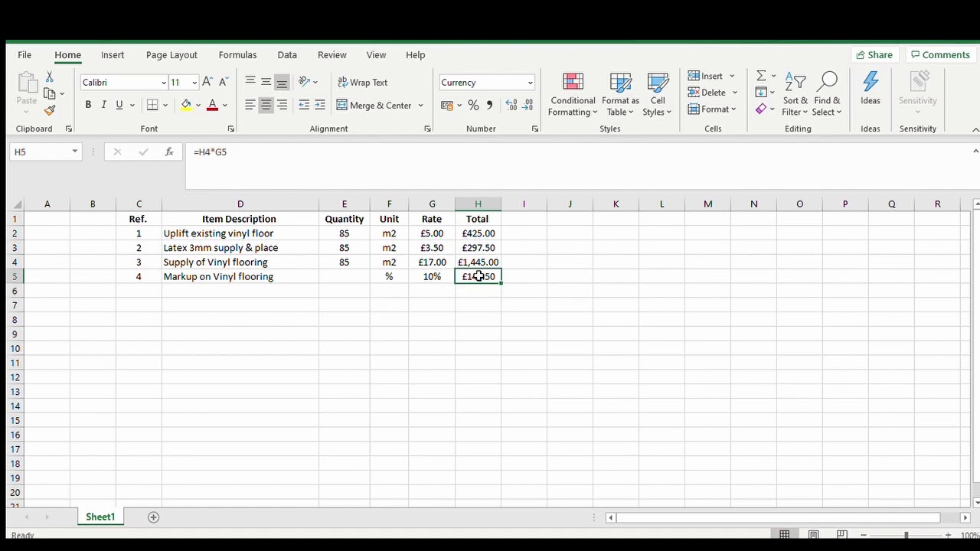The width and height of the screenshot is (980, 551).
Task: Select the Sheet1 tab
Action: pos(100,517)
